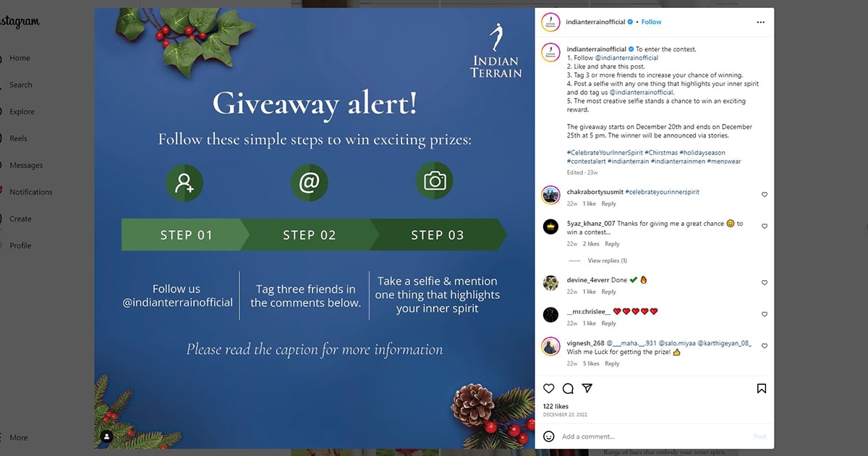The image size is (868, 456).
Task: Share post via paper plane icon
Action: (587, 389)
